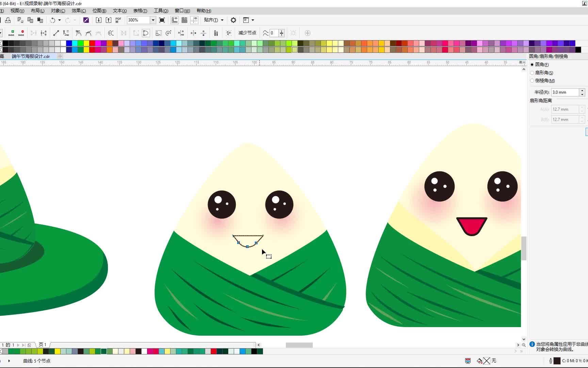
Task: Click the Reverse direction icon
Action: (111, 33)
